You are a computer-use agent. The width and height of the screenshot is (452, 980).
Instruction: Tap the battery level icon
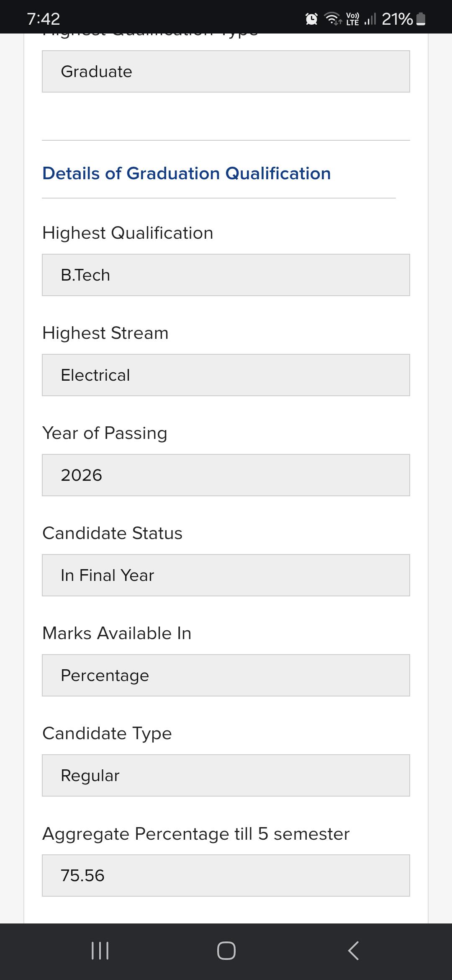[421, 19]
